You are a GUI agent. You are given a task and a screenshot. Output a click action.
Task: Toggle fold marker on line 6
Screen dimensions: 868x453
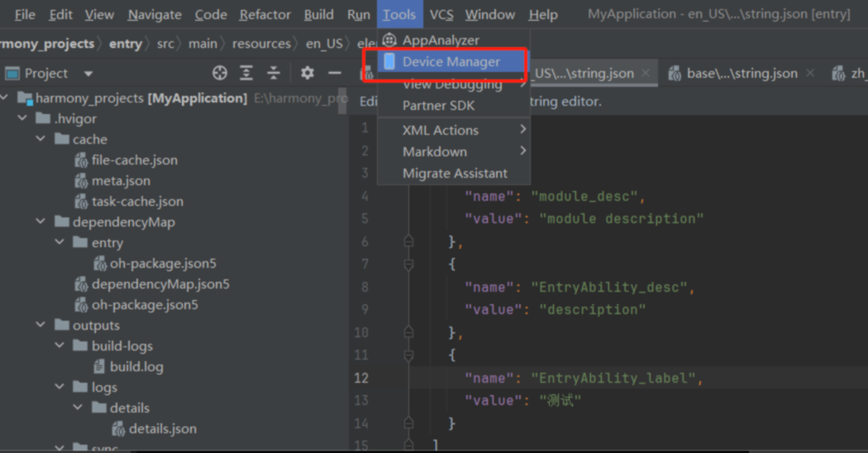pyautogui.click(x=408, y=241)
